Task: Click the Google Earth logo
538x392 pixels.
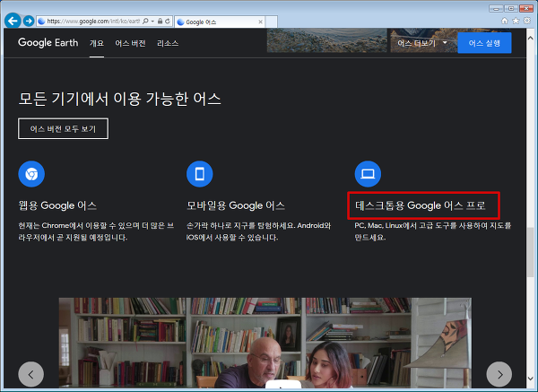Action: (x=48, y=42)
